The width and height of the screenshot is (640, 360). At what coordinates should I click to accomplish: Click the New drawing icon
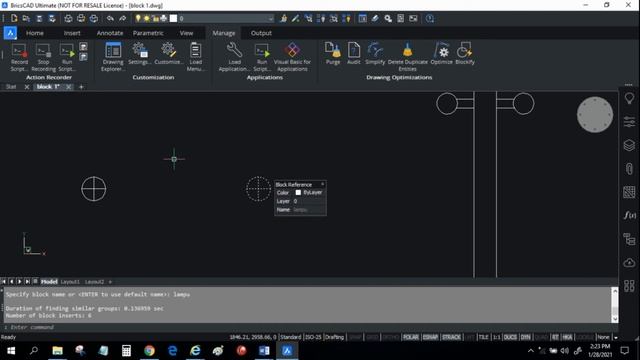pyautogui.click(x=14, y=18)
